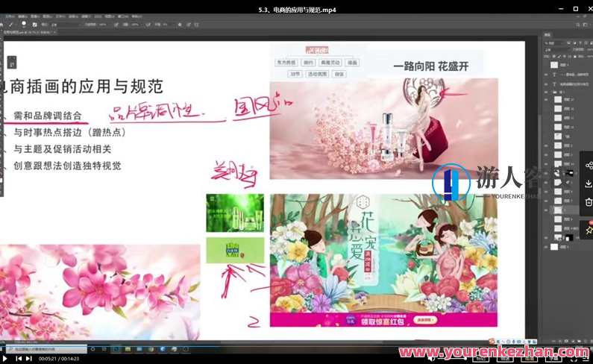This screenshot has width=593, height=364.
Task: Click the green skincare product image
Action: pyautogui.click(x=235, y=213)
